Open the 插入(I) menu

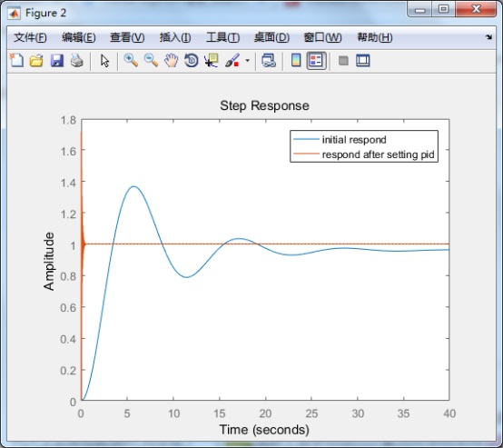(175, 37)
